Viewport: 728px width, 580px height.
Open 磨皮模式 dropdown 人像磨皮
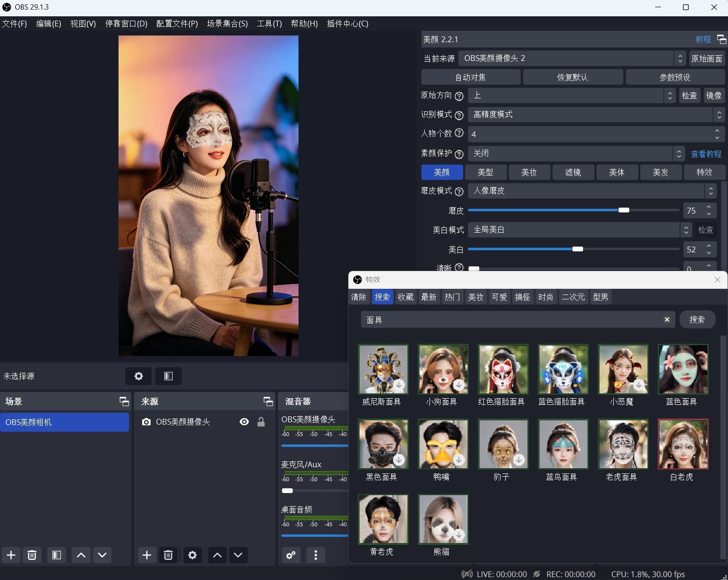click(593, 191)
